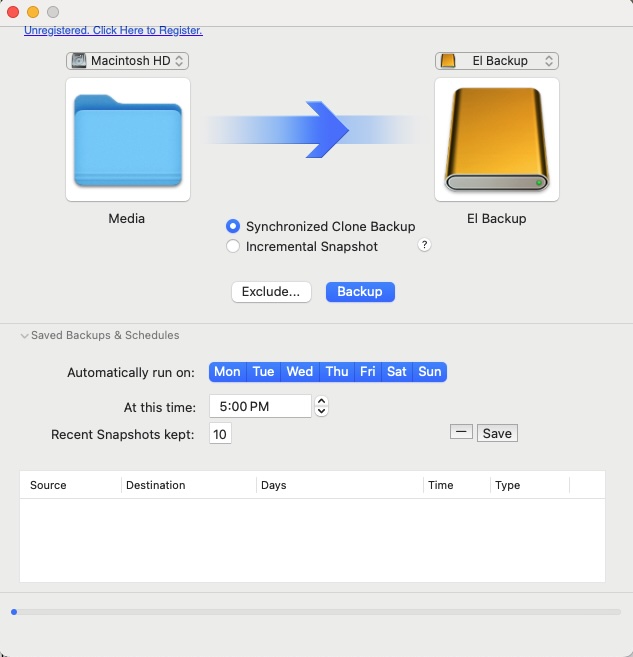
Task: Click the backup progress bar
Action: 316,612
